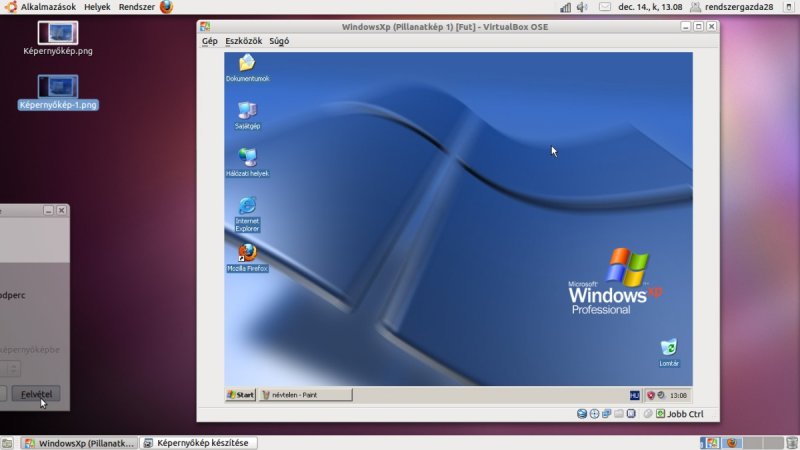Click the XP Start button
The width and height of the screenshot is (800, 450).
[x=240, y=395]
